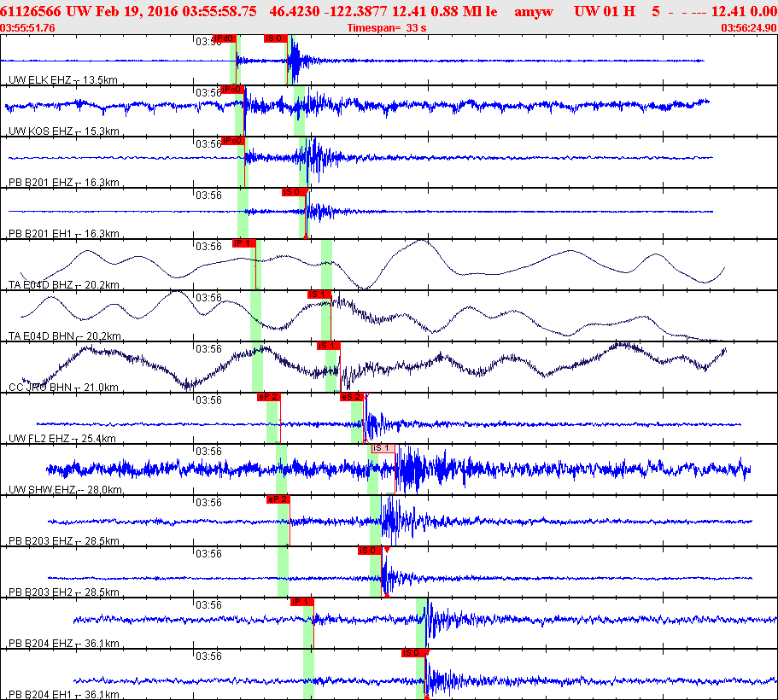Select the iPc0 pick flag on PB B201 EHZ
The height and width of the screenshot is (700, 778).
pos(232,141)
